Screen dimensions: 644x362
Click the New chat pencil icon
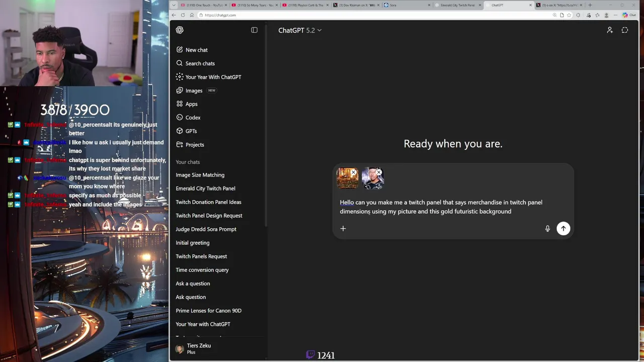coord(180,50)
